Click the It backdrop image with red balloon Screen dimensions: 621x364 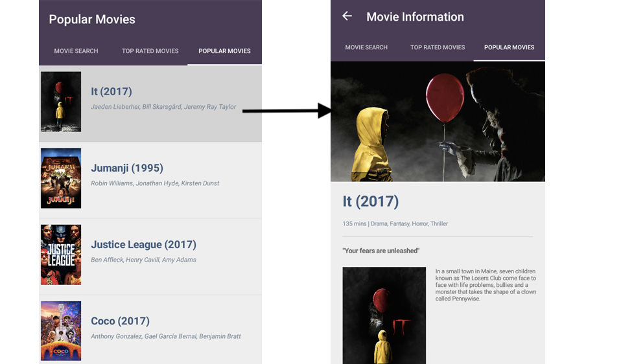point(438,122)
